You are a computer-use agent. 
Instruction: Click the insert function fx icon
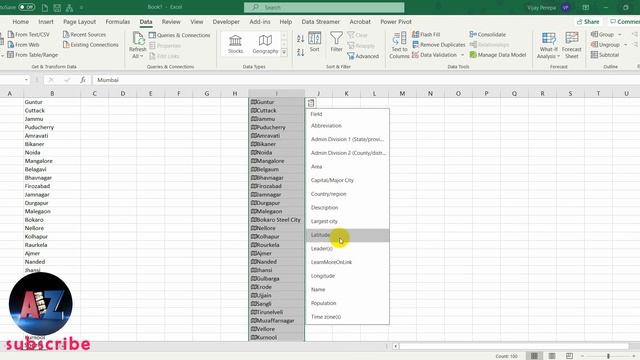[x=83, y=80]
